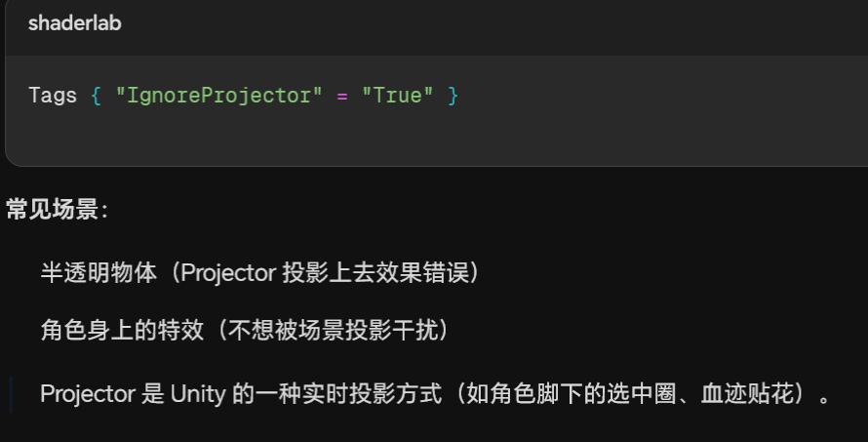Click the blockquote bar beside Projector note

click(x=11, y=394)
